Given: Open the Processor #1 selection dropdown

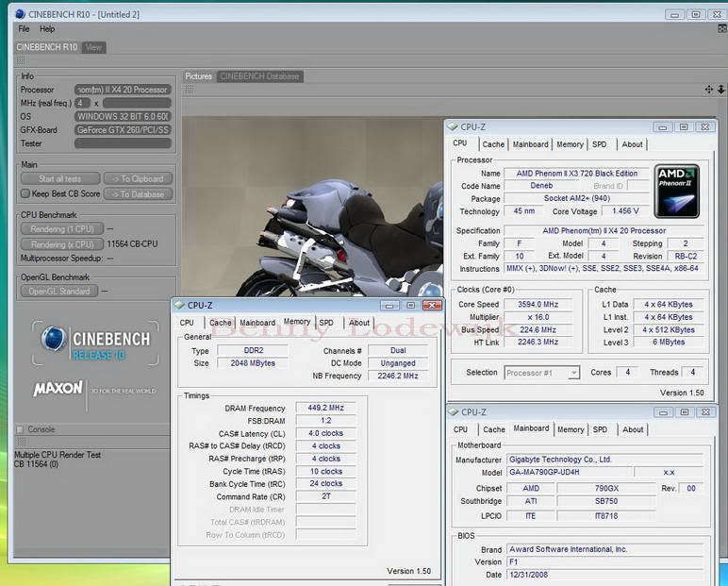Looking at the screenshot, I should 542,373.
